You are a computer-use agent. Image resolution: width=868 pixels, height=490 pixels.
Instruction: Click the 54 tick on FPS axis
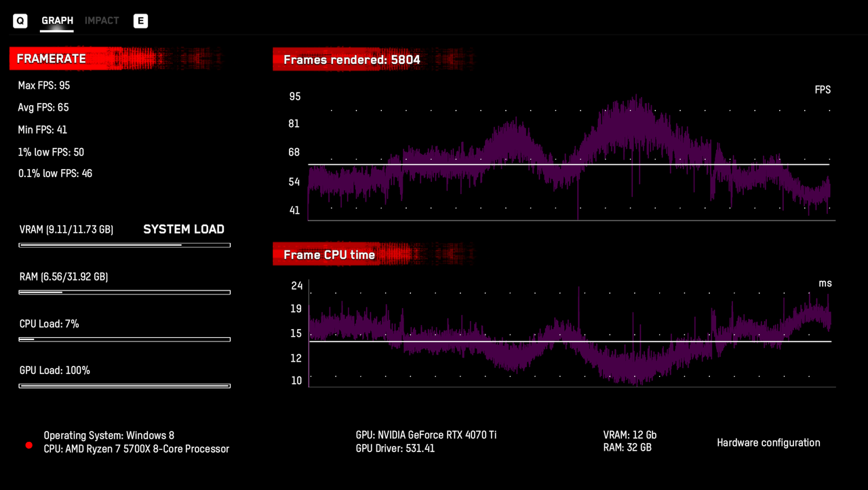pos(294,182)
